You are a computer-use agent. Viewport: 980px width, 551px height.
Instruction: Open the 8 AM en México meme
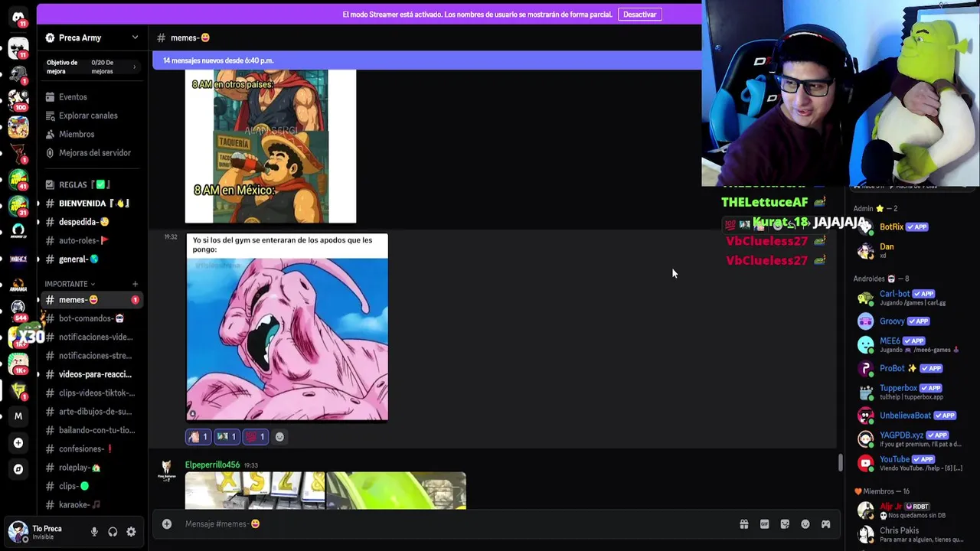pos(270,146)
